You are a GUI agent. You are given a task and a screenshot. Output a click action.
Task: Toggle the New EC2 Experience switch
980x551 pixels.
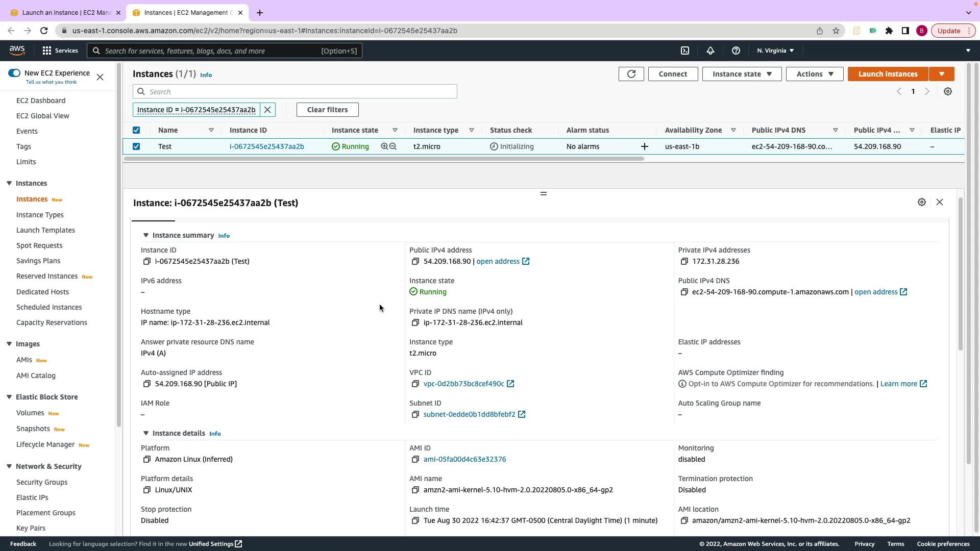14,73
